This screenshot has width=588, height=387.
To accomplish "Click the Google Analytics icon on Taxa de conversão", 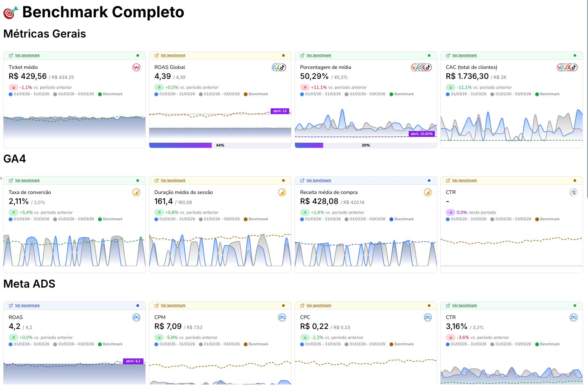I will (x=136, y=192).
